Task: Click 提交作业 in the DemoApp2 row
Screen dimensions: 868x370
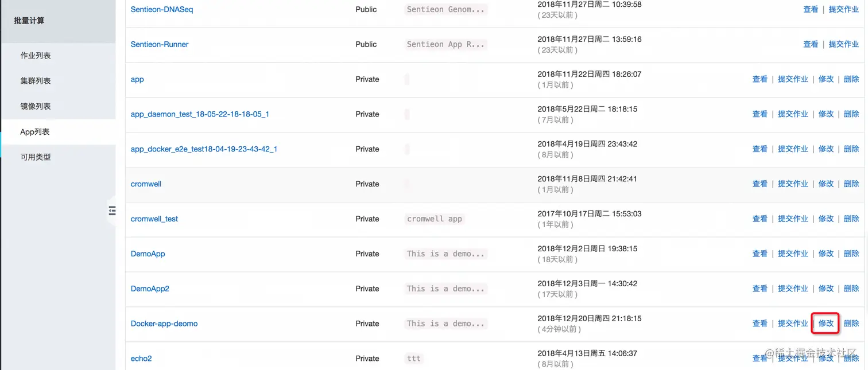Action: [793, 289]
